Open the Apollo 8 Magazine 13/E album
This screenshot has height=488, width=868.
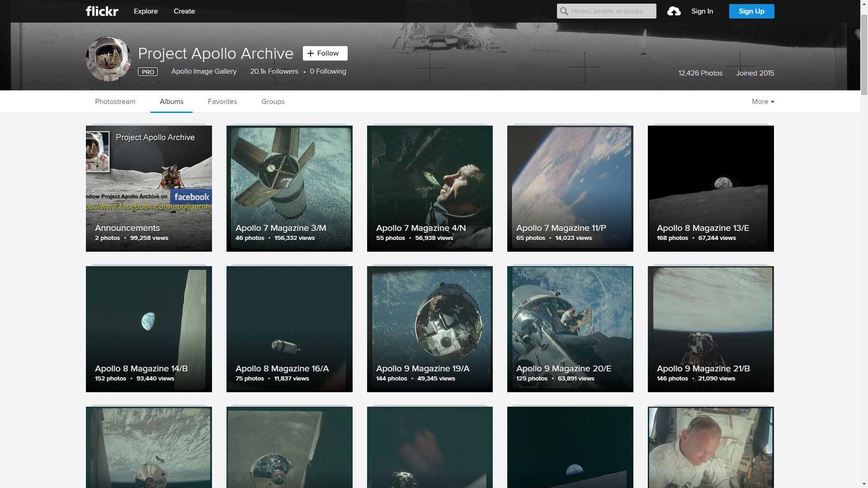tap(711, 188)
